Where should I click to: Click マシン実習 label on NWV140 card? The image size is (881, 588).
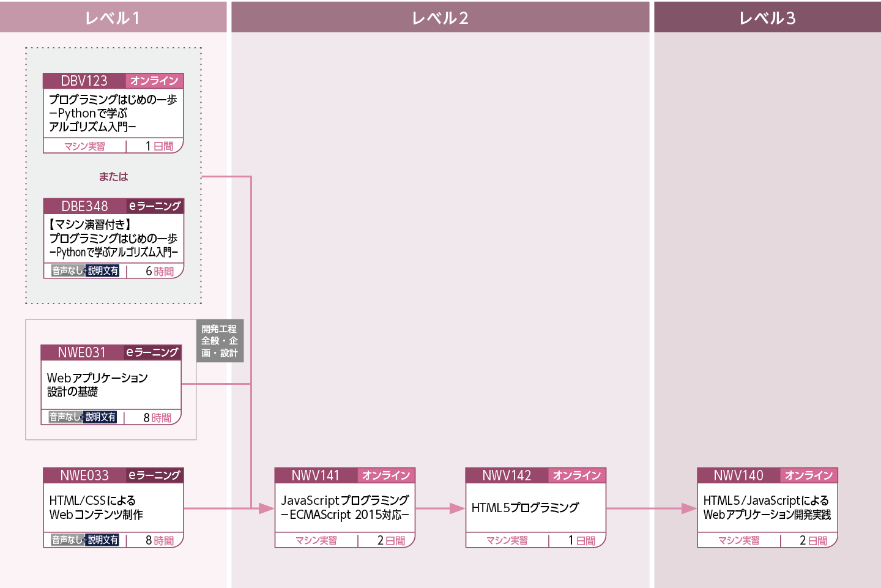739,540
